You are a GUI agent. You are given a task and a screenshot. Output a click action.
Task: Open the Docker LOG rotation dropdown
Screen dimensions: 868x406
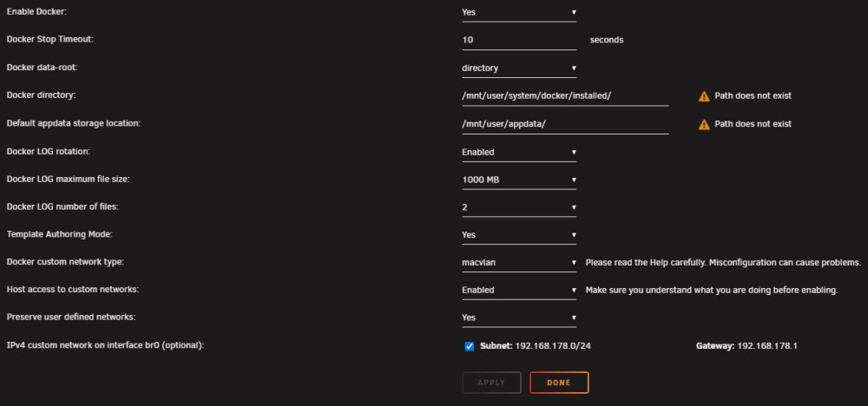[x=519, y=152]
